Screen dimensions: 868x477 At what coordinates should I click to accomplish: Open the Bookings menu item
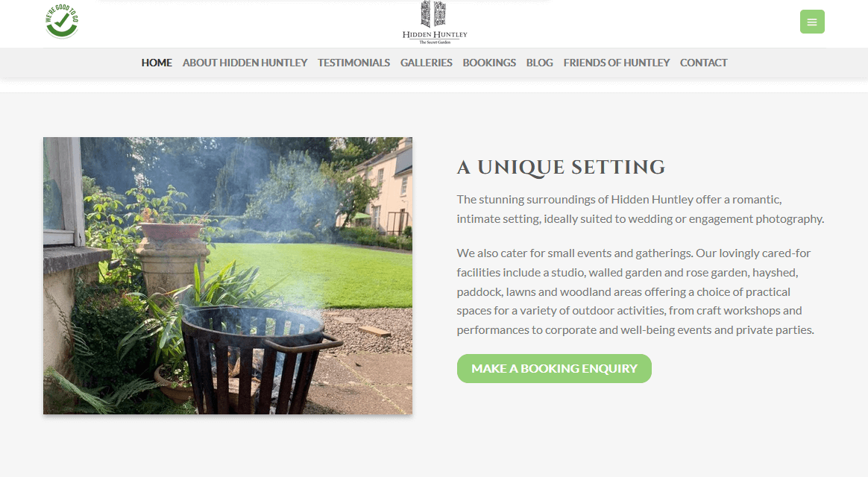489,63
